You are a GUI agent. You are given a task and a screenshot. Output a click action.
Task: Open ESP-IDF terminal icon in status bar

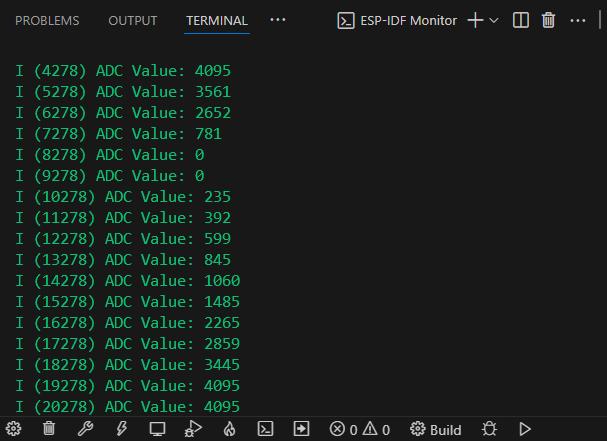[x=265, y=429]
